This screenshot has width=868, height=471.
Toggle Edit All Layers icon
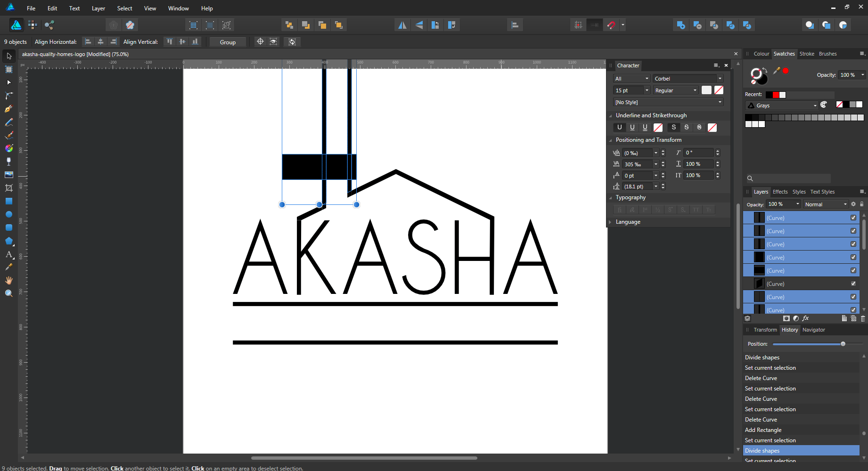click(x=747, y=318)
